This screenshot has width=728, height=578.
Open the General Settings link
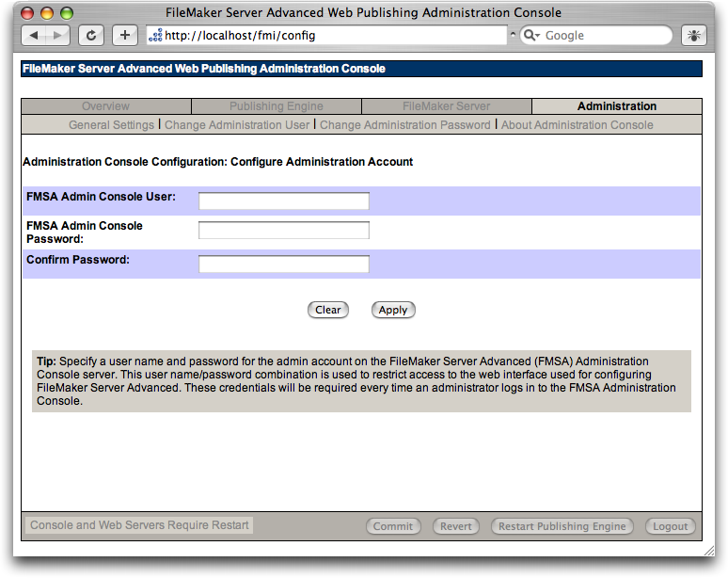point(111,125)
